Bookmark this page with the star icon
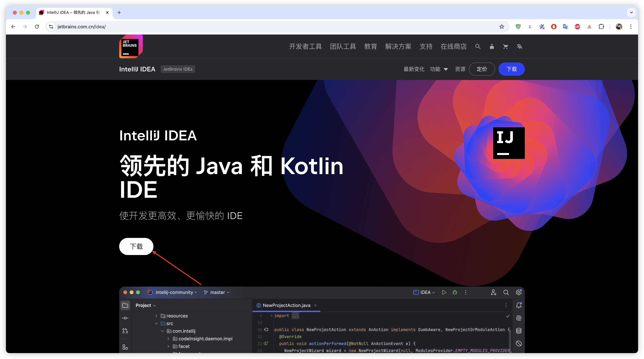 point(501,27)
